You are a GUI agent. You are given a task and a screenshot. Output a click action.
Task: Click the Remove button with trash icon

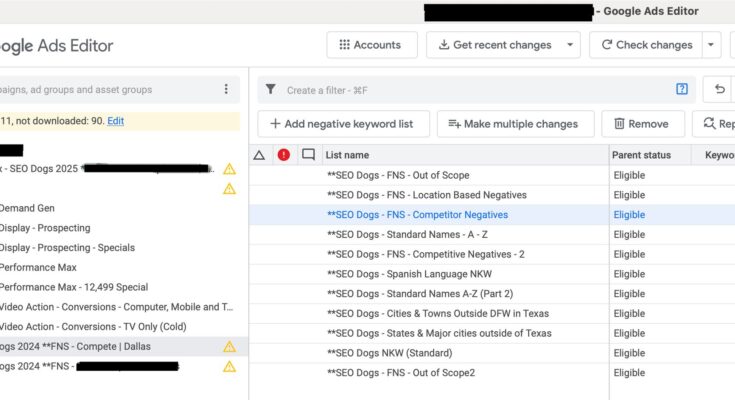point(643,124)
